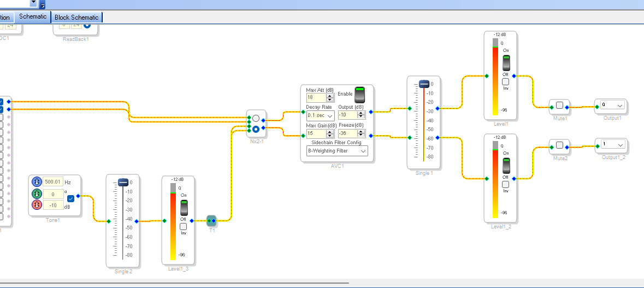Tick the Mute2 checkbox
The height and width of the screenshot is (288, 644).
coord(559,145)
